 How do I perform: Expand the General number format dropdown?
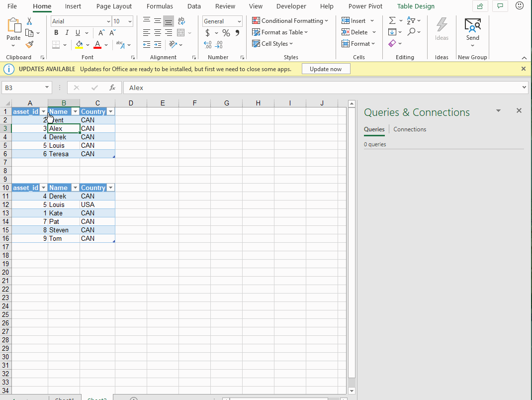239,21
